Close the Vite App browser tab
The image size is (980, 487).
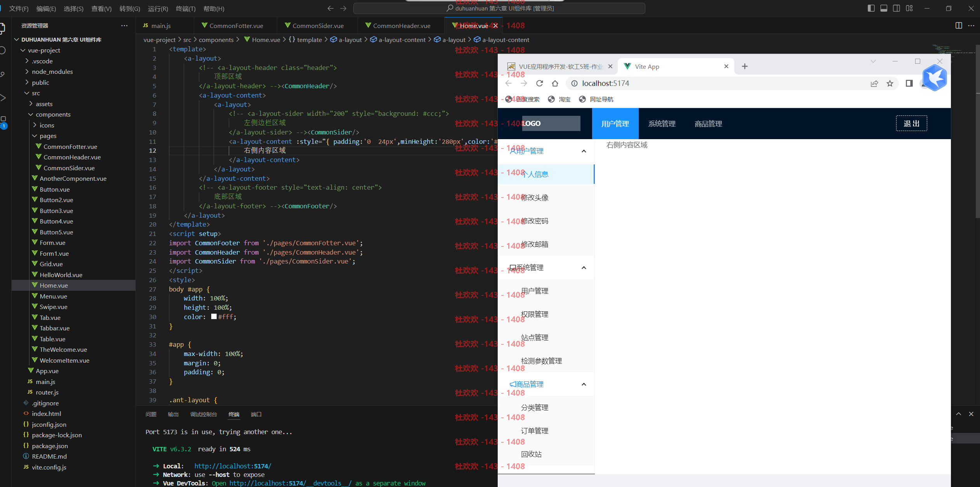pos(726,66)
